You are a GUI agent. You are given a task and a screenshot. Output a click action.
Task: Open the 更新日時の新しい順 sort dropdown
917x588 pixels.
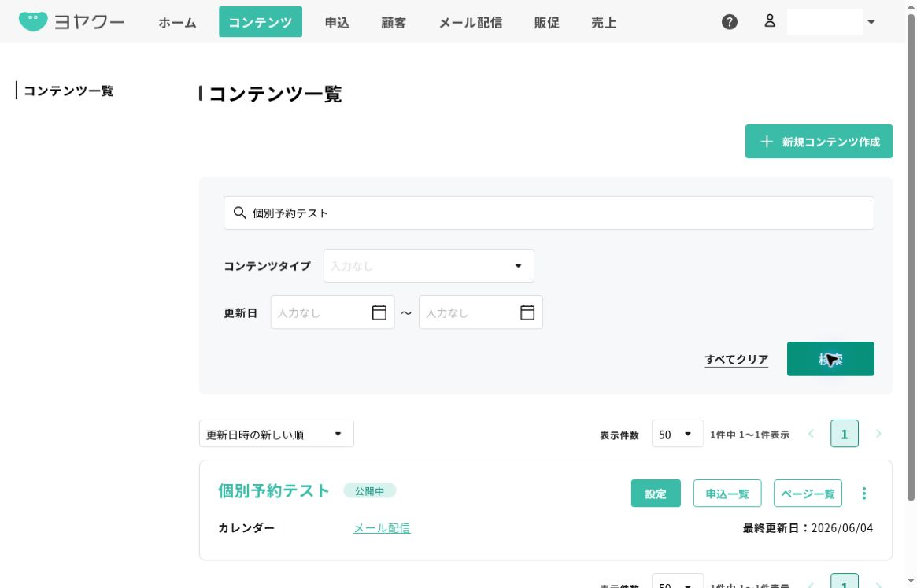tap(276, 435)
